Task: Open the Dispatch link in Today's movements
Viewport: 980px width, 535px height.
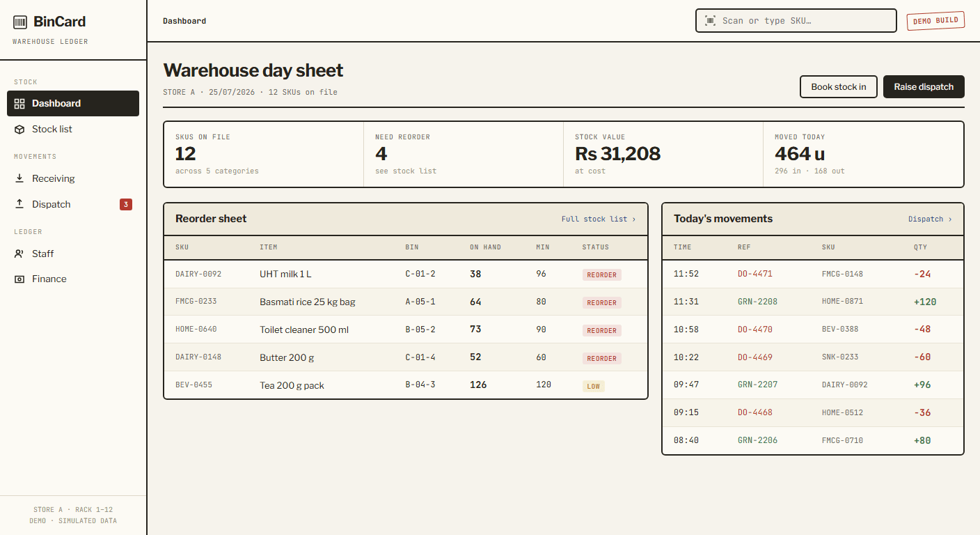Action: pos(930,219)
